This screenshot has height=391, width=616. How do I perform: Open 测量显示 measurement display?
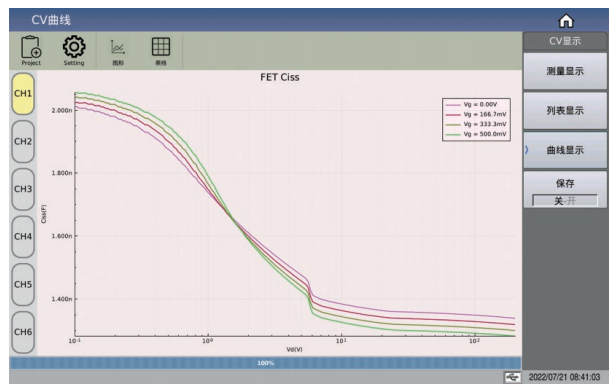coord(565,71)
